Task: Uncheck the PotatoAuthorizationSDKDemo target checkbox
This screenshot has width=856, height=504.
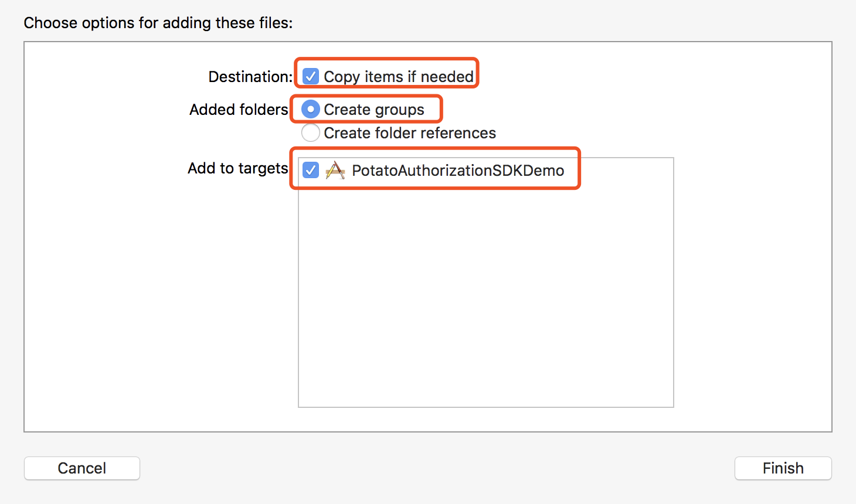Action: [x=311, y=171]
